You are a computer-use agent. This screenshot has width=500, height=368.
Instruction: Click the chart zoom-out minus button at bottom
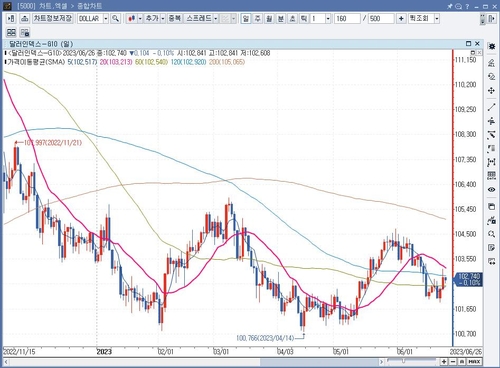click(453, 362)
